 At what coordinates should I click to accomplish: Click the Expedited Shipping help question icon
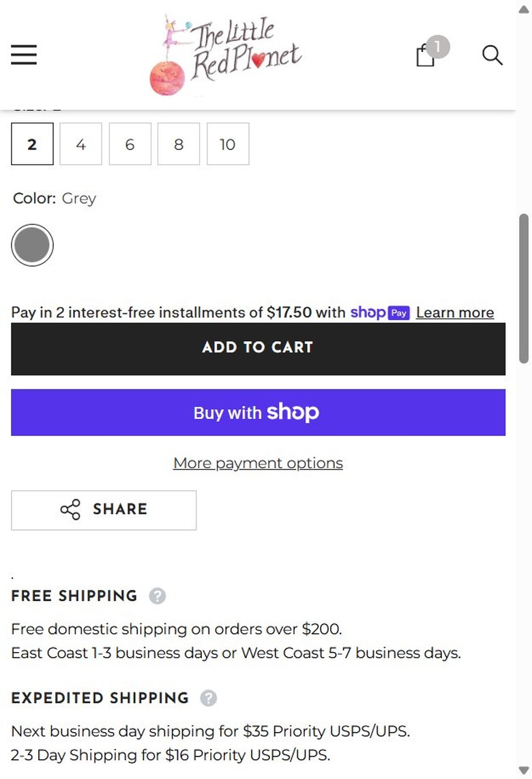coord(209,698)
